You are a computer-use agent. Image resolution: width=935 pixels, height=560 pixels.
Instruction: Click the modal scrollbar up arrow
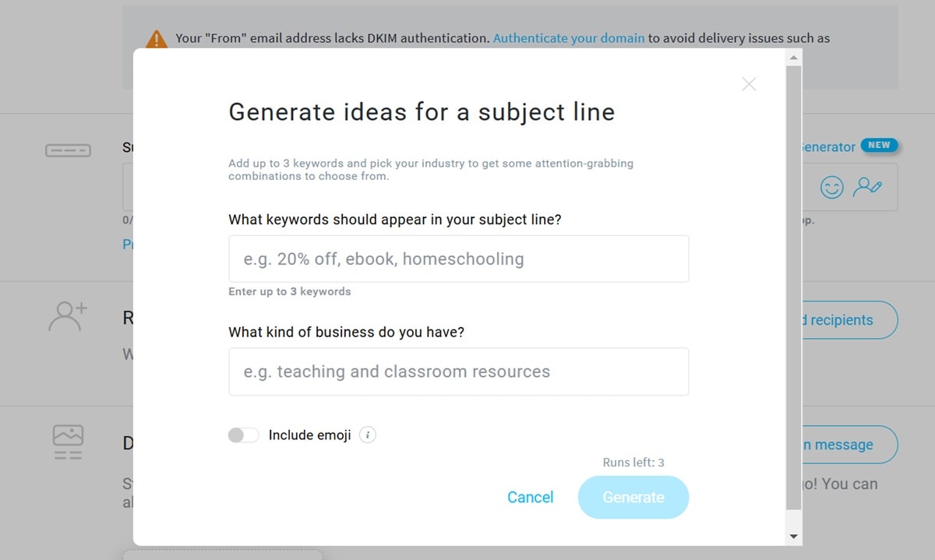click(x=794, y=58)
